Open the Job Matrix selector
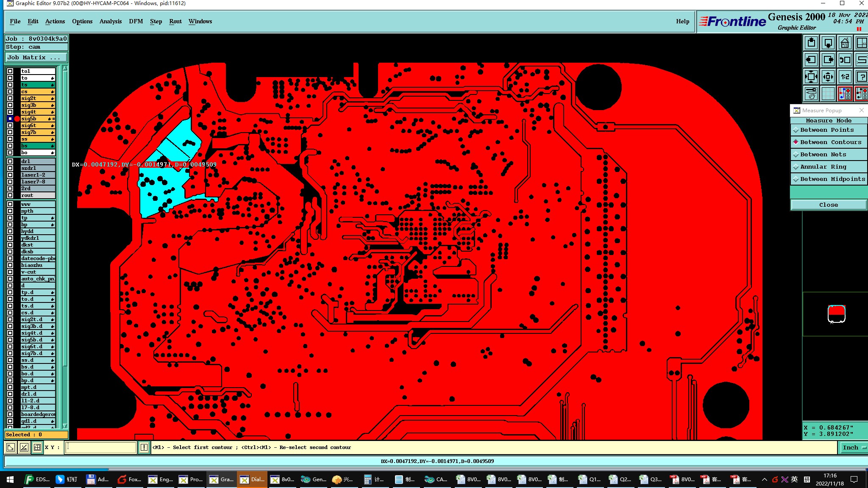Image resolution: width=868 pixels, height=488 pixels. [x=36, y=58]
